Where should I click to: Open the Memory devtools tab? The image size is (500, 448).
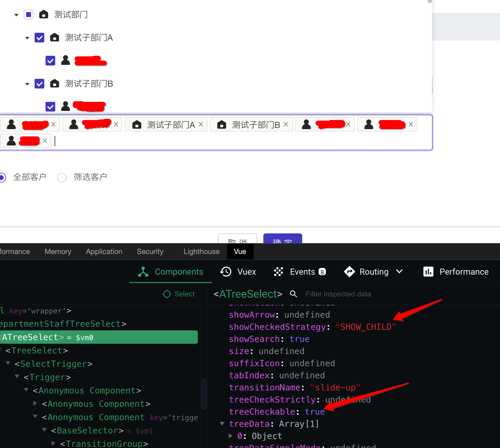[58, 252]
